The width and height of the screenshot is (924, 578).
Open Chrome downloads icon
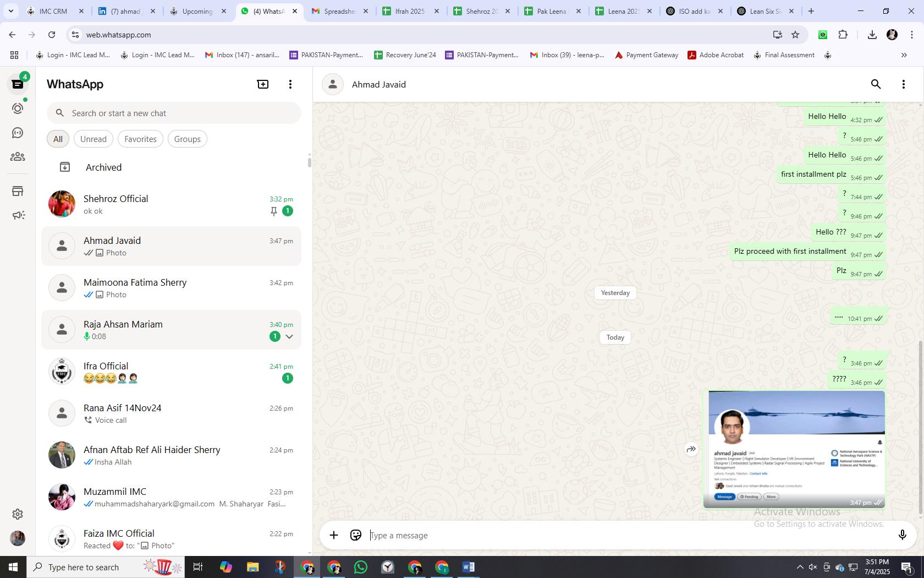872,35
